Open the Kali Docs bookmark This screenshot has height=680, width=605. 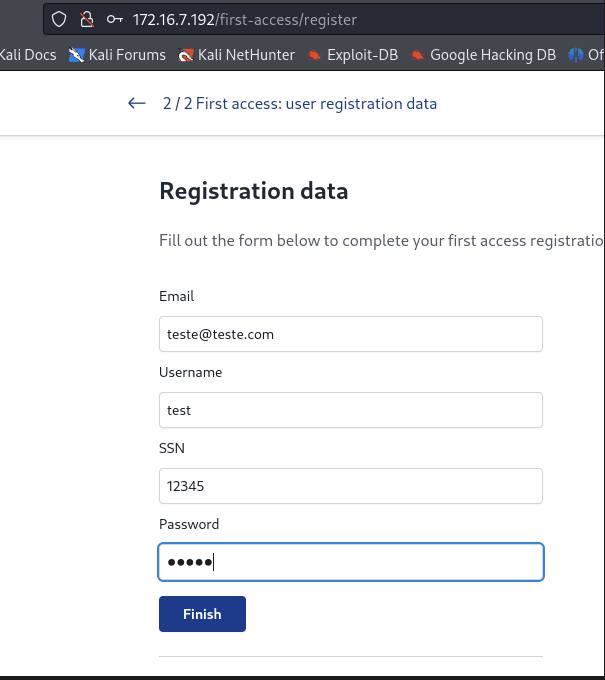(28, 55)
